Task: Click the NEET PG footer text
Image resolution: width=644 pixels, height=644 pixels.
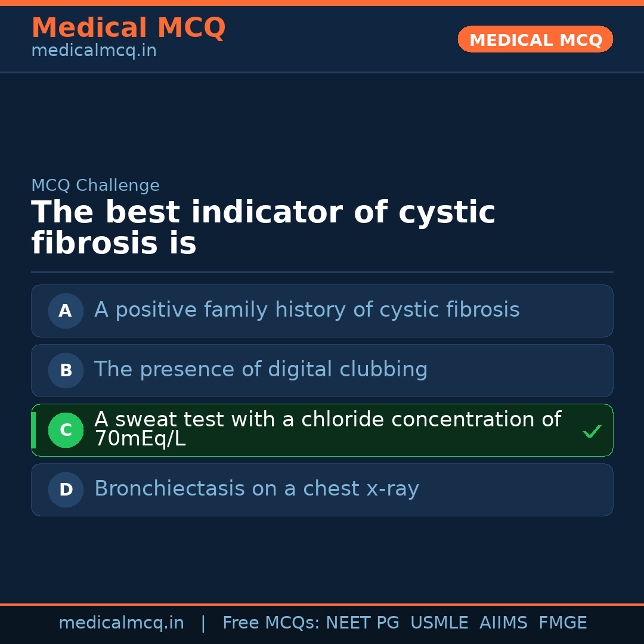Action: [x=363, y=623]
